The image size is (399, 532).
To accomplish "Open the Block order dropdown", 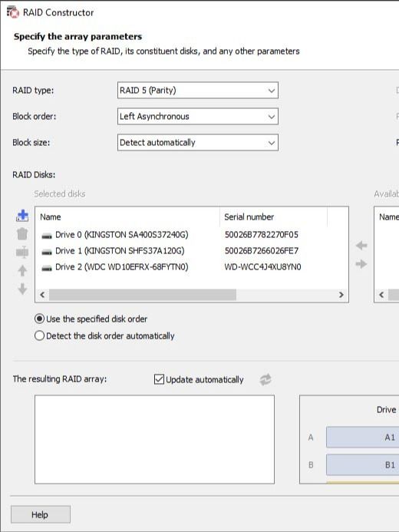I will coord(198,117).
